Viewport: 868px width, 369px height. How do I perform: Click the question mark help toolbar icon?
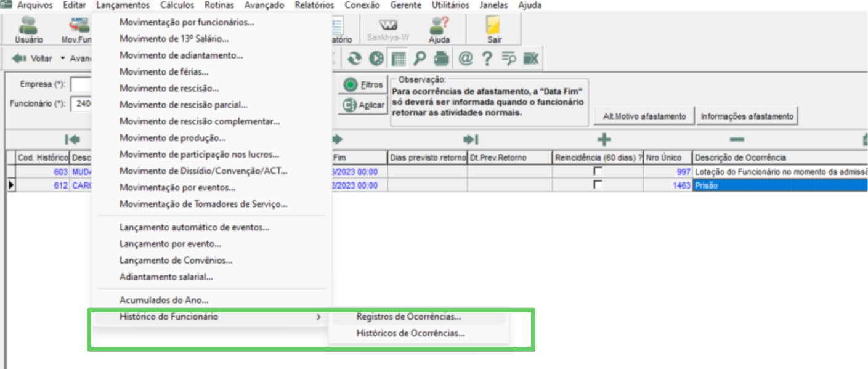click(487, 59)
